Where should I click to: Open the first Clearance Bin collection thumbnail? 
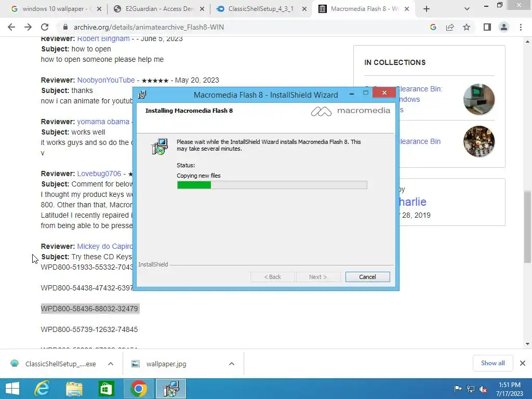(478, 99)
